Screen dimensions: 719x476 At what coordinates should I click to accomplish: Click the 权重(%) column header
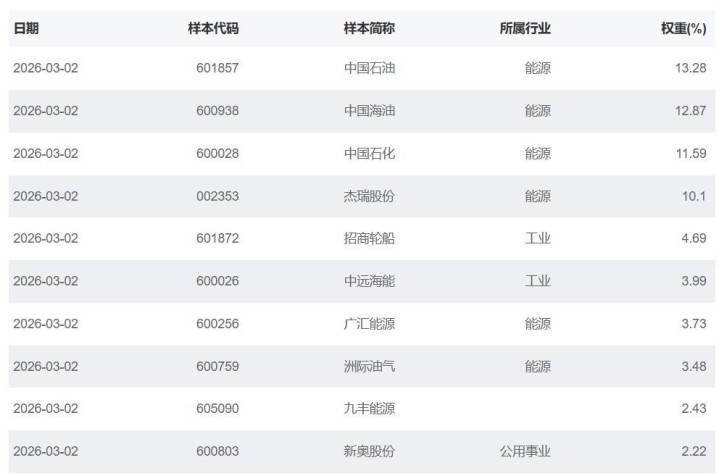(x=683, y=28)
